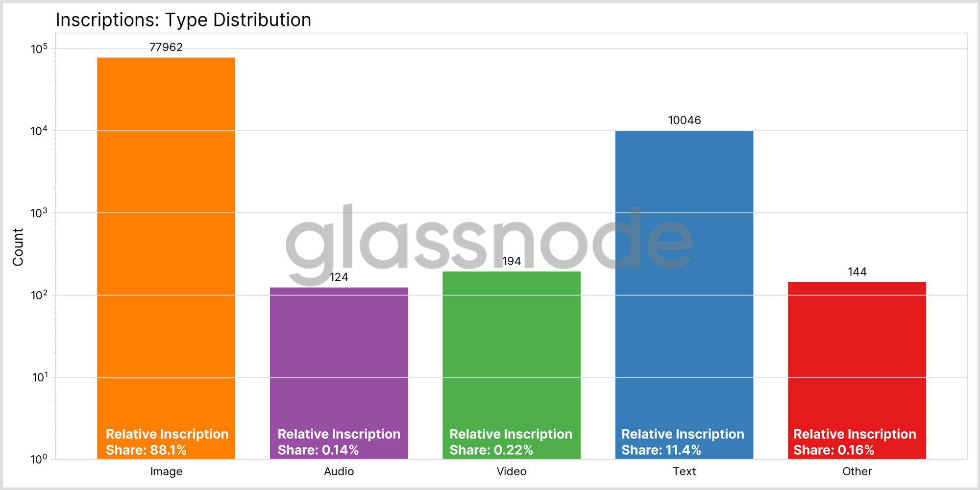Viewport: 980px width, 490px height.
Task: Click the blue Text bar
Action: pyautogui.click(x=684, y=295)
